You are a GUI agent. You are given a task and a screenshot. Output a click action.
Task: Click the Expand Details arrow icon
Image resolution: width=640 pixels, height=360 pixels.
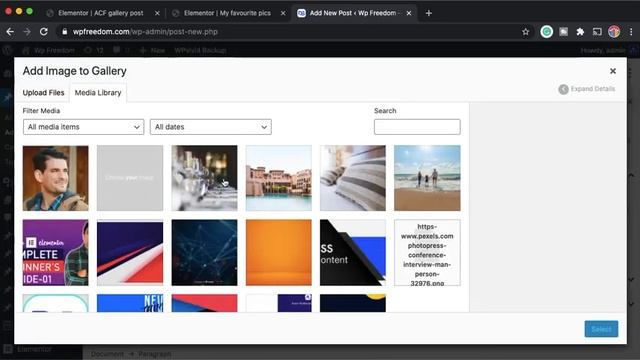563,89
